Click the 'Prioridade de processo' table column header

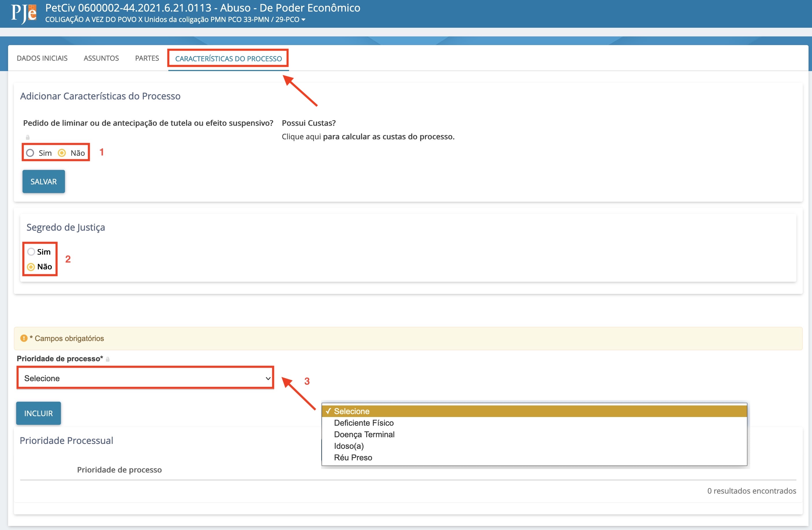120,470
